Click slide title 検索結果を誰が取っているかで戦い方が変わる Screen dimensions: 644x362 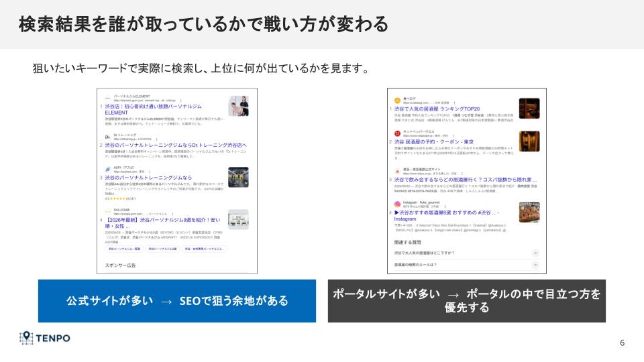[203, 24]
